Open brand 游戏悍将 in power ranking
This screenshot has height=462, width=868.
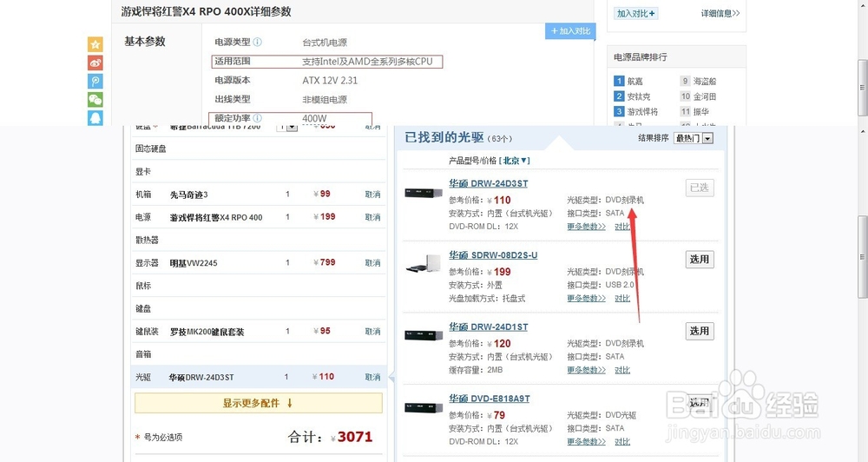coord(642,111)
